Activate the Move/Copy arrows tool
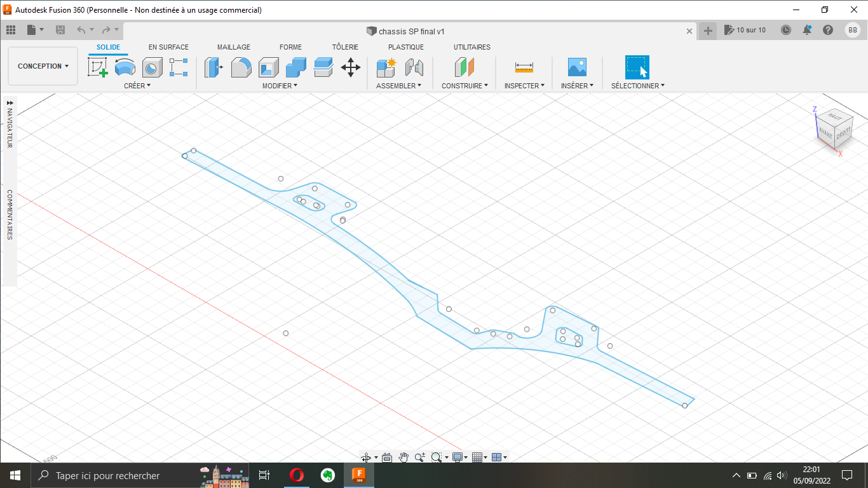 [x=351, y=67]
